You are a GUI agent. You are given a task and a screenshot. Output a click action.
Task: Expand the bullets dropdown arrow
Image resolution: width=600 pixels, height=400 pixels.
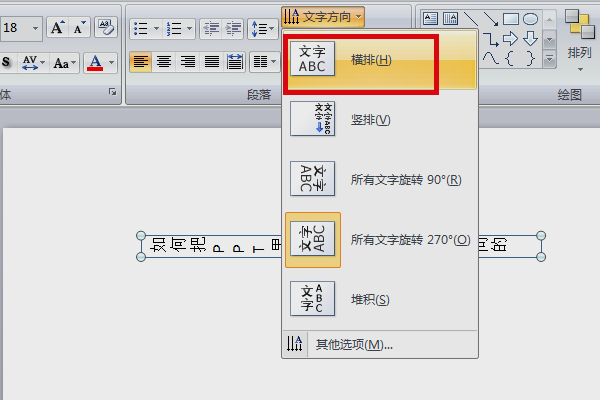(x=156, y=29)
